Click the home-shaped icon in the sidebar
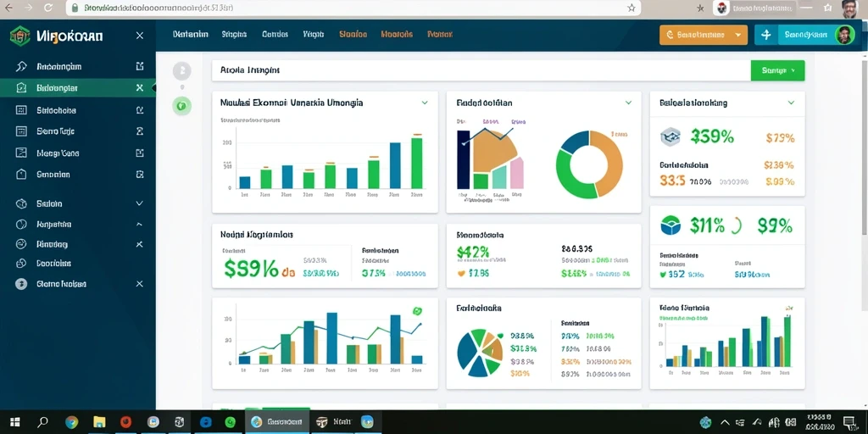 point(21,175)
